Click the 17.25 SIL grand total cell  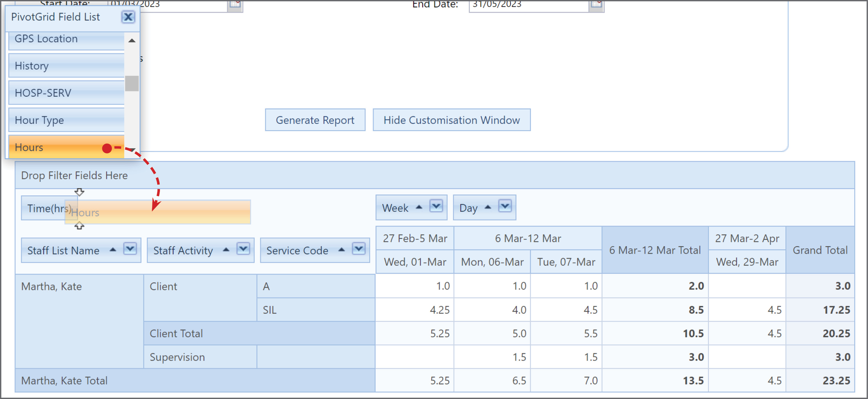[820, 310]
